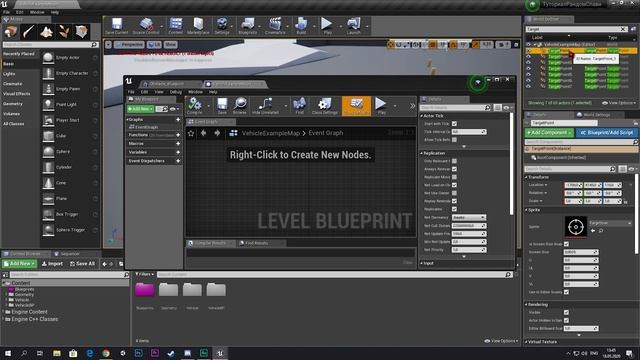
Task: Click the back arrow in Event Graph
Action: click(204, 133)
